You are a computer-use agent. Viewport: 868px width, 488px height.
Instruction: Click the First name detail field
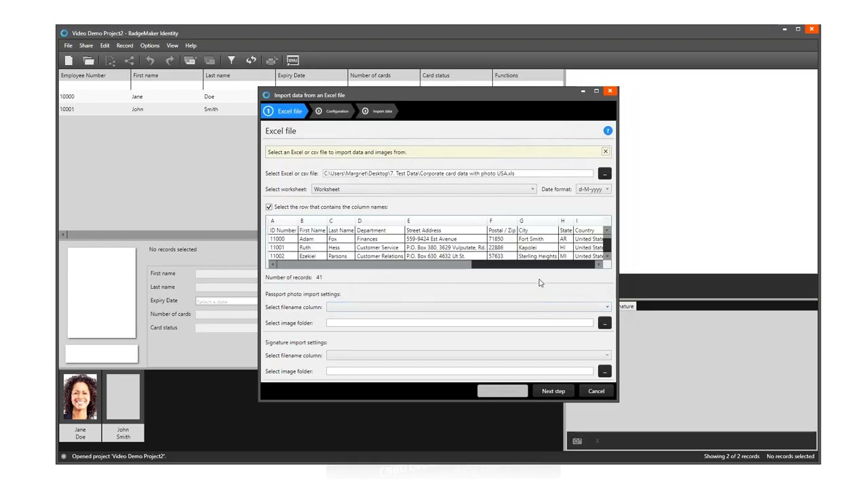[x=227, y=274]
